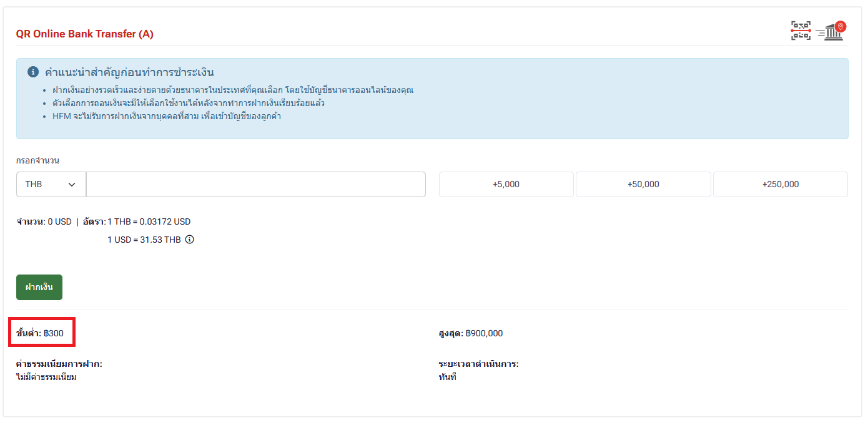Select the +50,000 quick amount
Image resolution: width=868 pixels, height=423 pixels.
click(x=643, y=185)
